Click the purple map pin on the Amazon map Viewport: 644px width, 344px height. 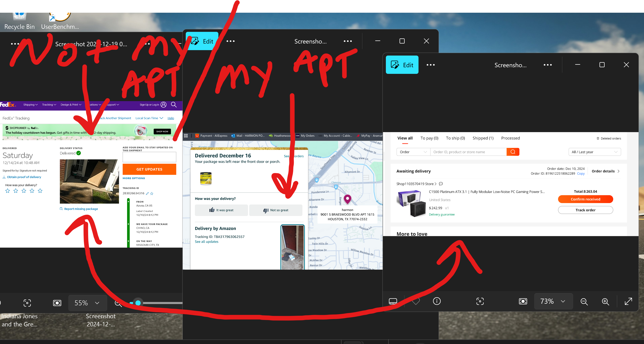click(x=347, y=199)
